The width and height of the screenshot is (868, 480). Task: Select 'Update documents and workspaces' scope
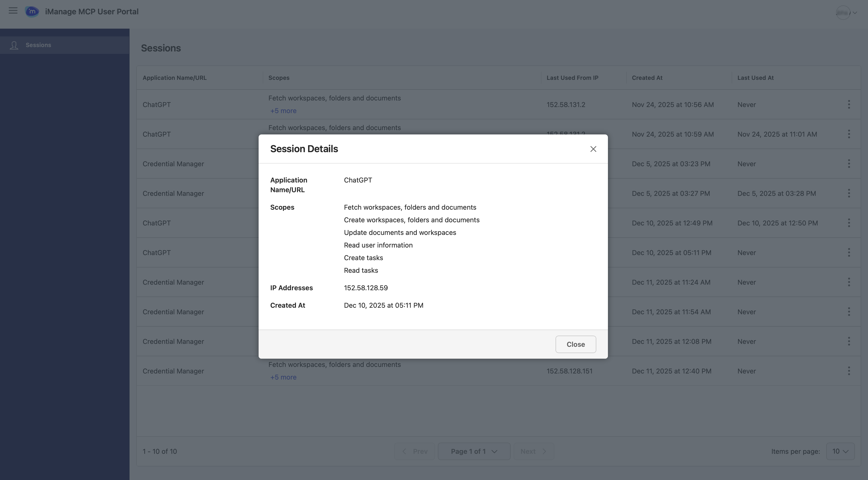pyautogui.click(x=400, y=232)
